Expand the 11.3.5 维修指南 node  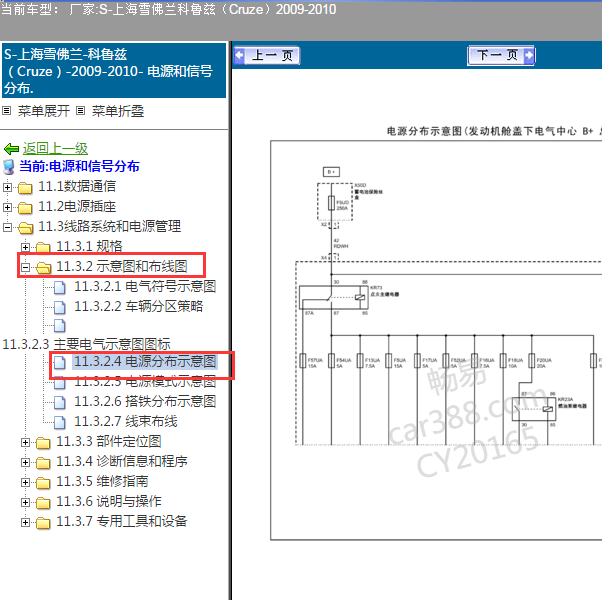coord(25,483)
